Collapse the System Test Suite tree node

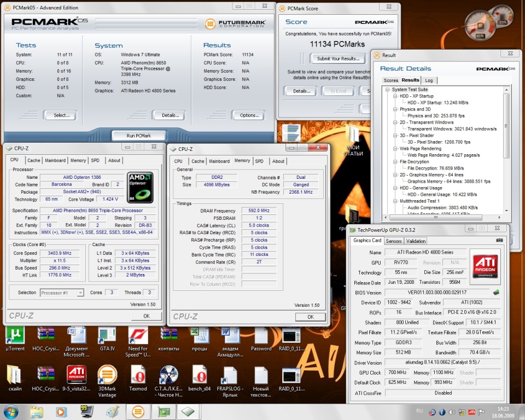pyautogui.click(x=387, y=90)
